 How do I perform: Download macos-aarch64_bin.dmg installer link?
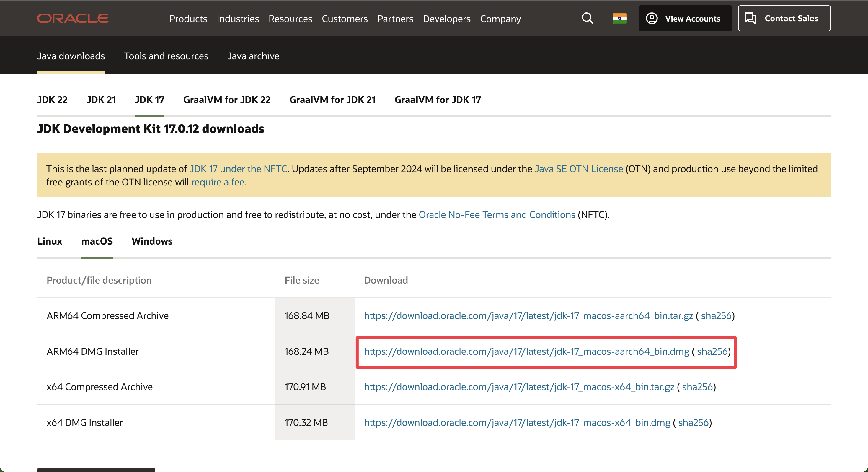(x=527, y=352)
